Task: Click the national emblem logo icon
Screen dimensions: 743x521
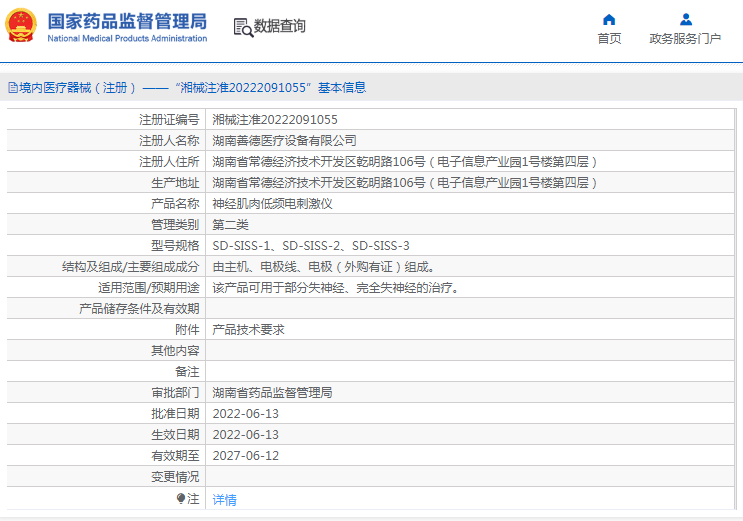Action: (x=21, y=25)
